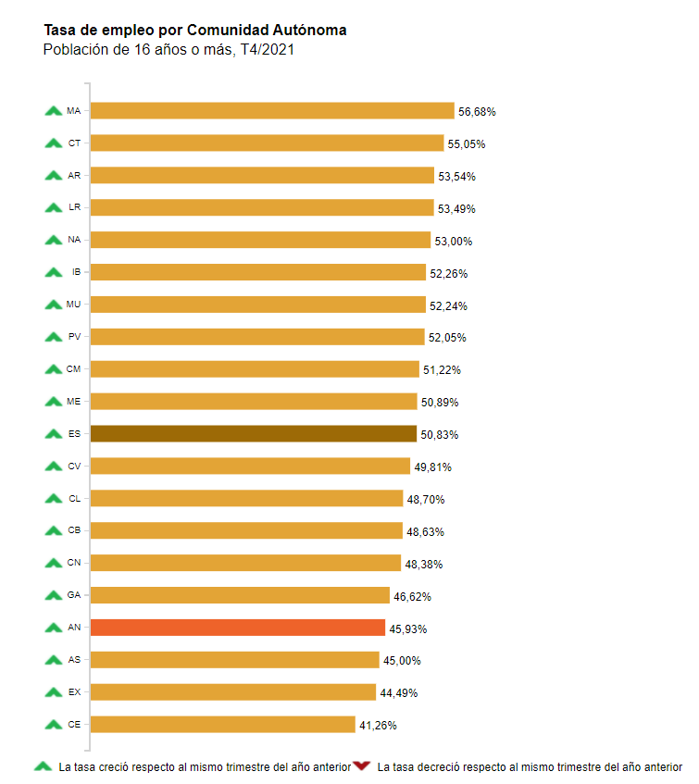Click the green arrow next to CT

53,143
